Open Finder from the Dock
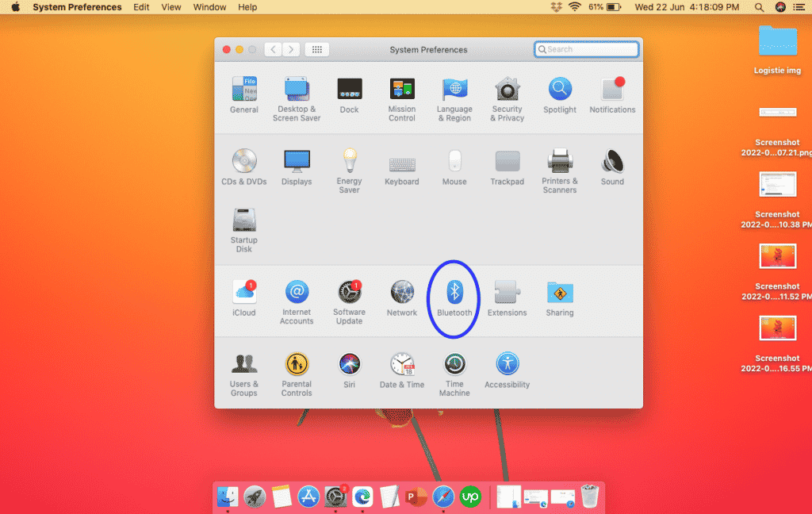This screenshot has width=812, height=514. click(228, 497)
